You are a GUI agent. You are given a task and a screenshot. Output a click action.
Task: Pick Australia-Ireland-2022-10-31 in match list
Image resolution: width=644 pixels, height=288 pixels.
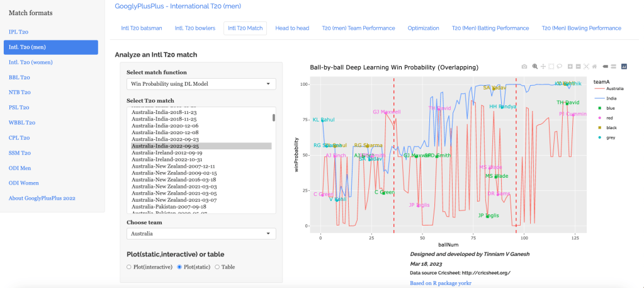[166, 161]
